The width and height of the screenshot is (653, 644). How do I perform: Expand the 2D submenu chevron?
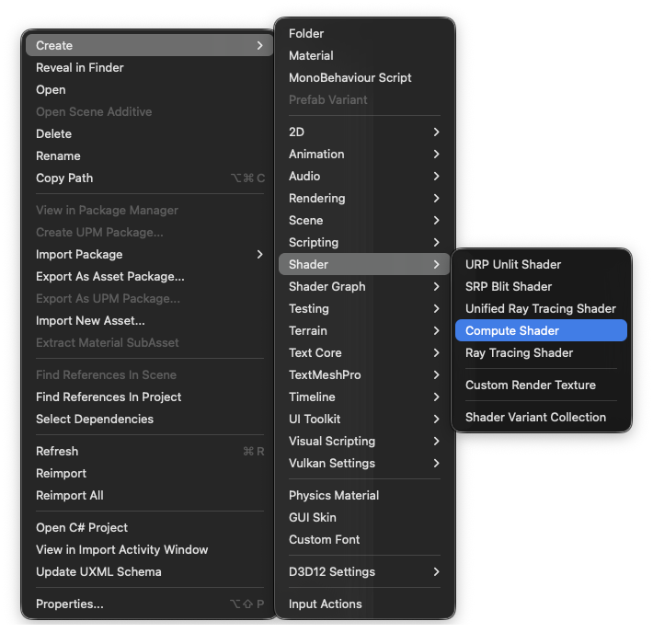click(x=436, y=132)
